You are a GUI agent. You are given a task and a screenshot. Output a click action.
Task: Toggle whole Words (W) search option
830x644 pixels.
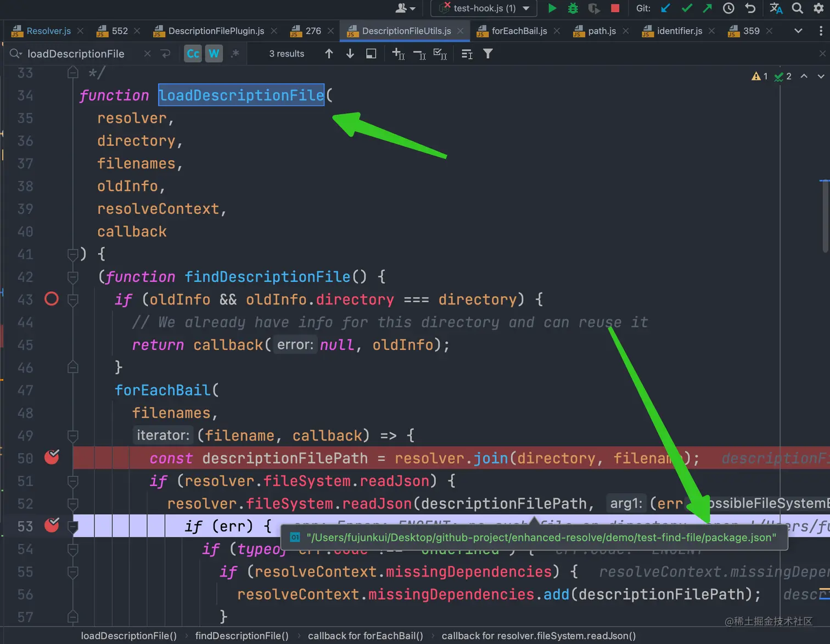tap(214, 54)
